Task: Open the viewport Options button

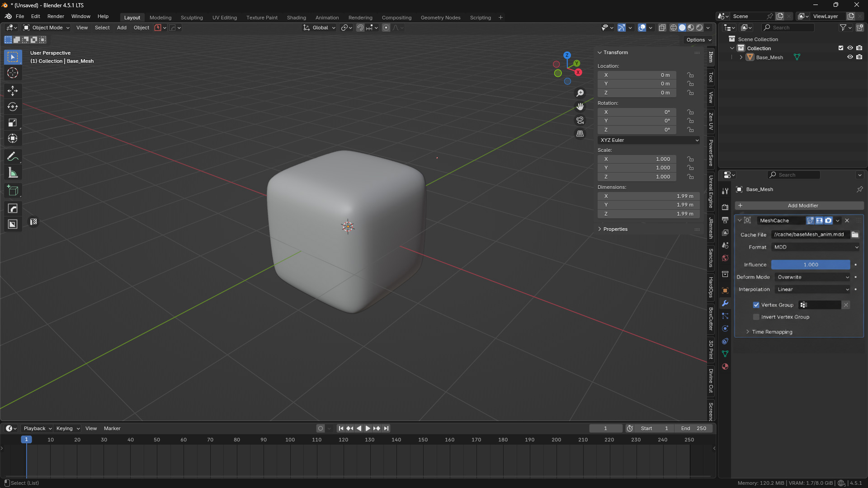Action: [698, 40]
